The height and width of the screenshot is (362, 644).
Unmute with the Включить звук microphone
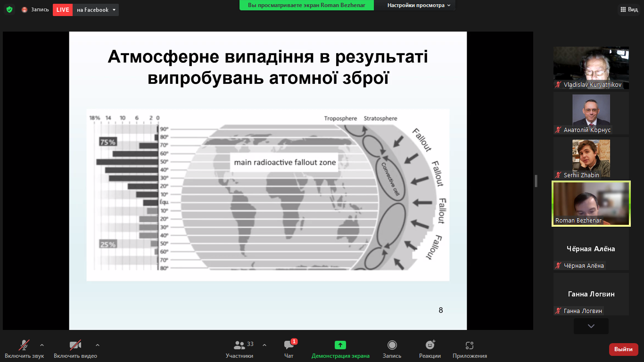click(25, 349)
